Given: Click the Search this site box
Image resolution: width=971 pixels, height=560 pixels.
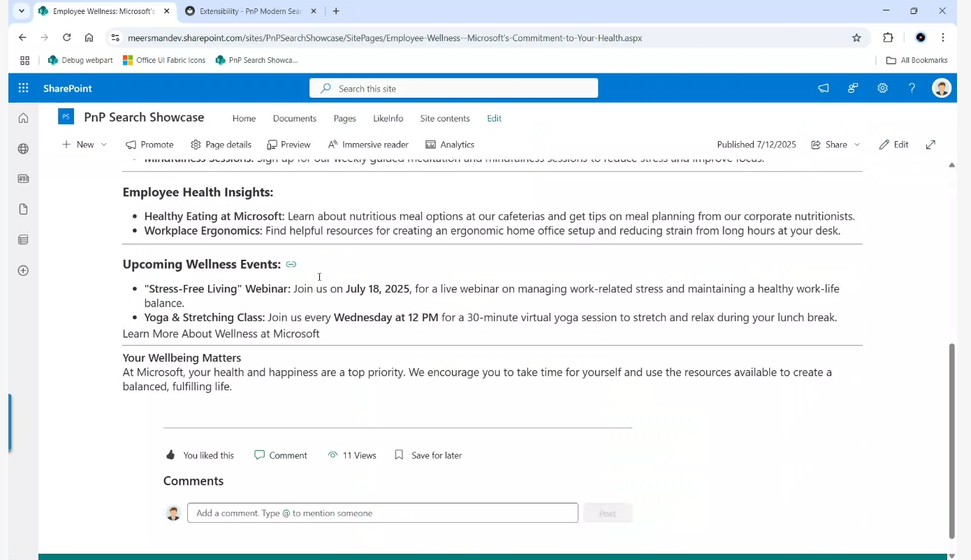Looking at the screenshot, I should [x=454, y=88].
